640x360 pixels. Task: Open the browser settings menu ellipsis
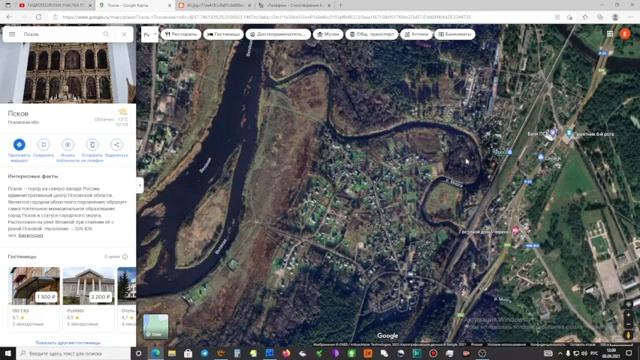(630, 17)
